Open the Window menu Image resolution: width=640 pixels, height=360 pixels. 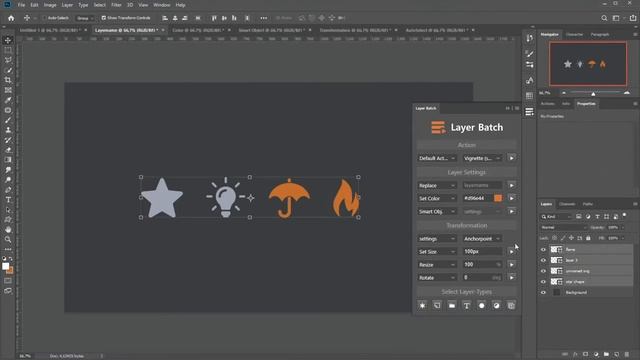[162, 5]
